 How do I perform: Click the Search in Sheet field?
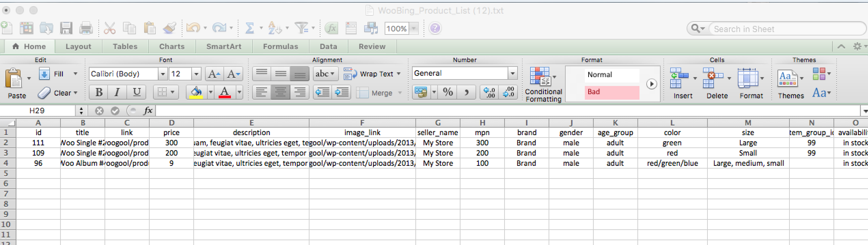click(x=786, y=29)
